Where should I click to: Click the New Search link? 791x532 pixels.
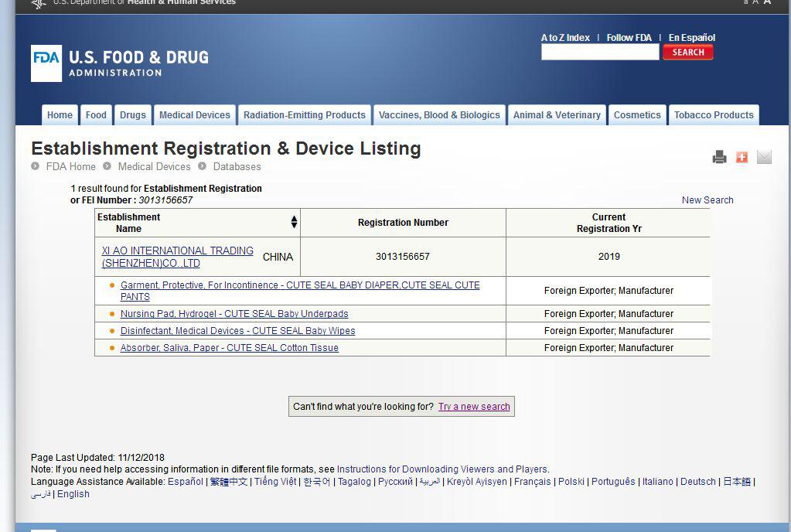pyautogui.click(x=707, y=200)
